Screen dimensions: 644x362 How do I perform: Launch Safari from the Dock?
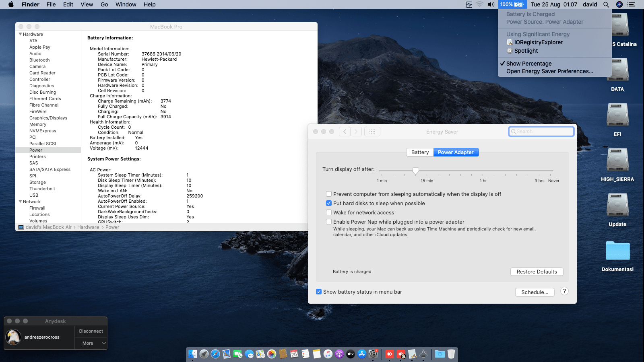pyautogui.click(x=215, y=354)
